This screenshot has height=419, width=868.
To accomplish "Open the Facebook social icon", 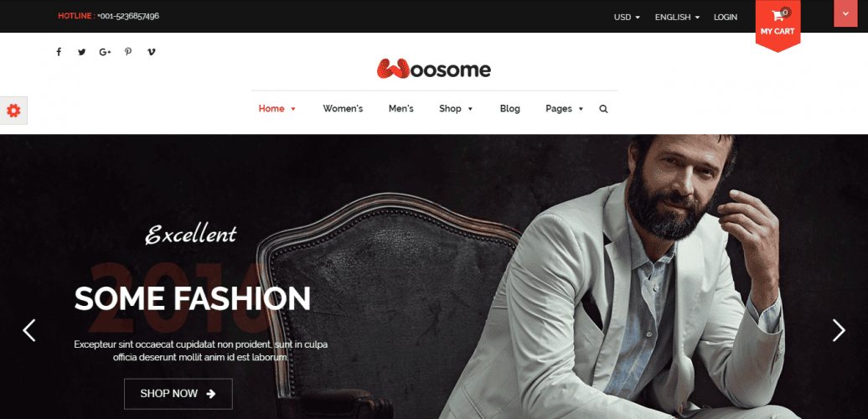I will point(59,52).
